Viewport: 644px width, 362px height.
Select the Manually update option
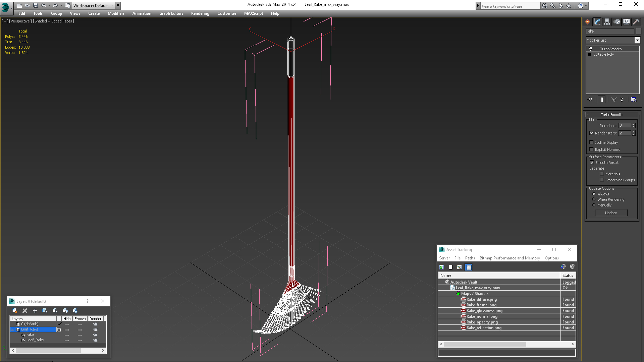(594, 205)
